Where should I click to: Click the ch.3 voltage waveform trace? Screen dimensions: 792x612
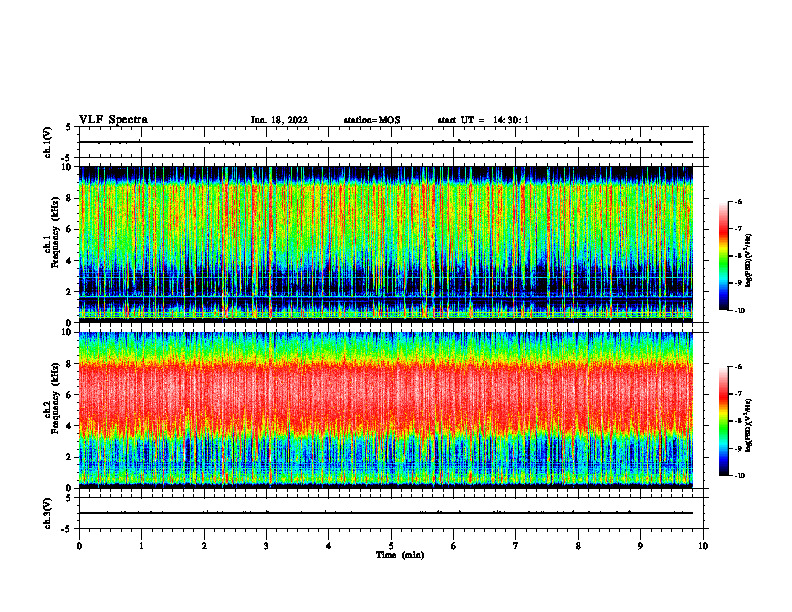tap(386, 513)
